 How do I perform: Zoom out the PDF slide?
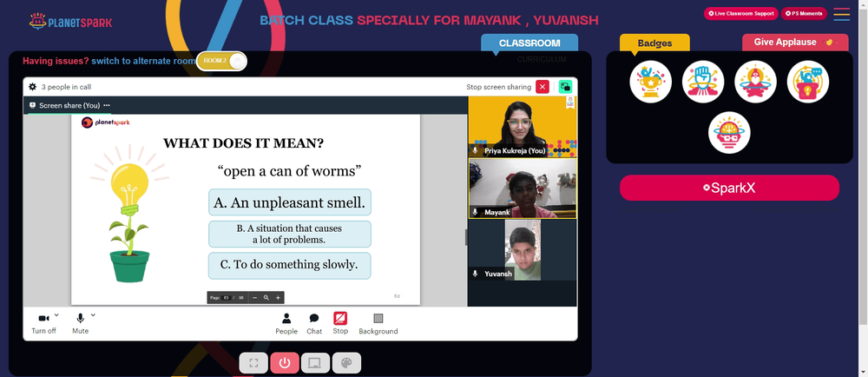(254, 298)
